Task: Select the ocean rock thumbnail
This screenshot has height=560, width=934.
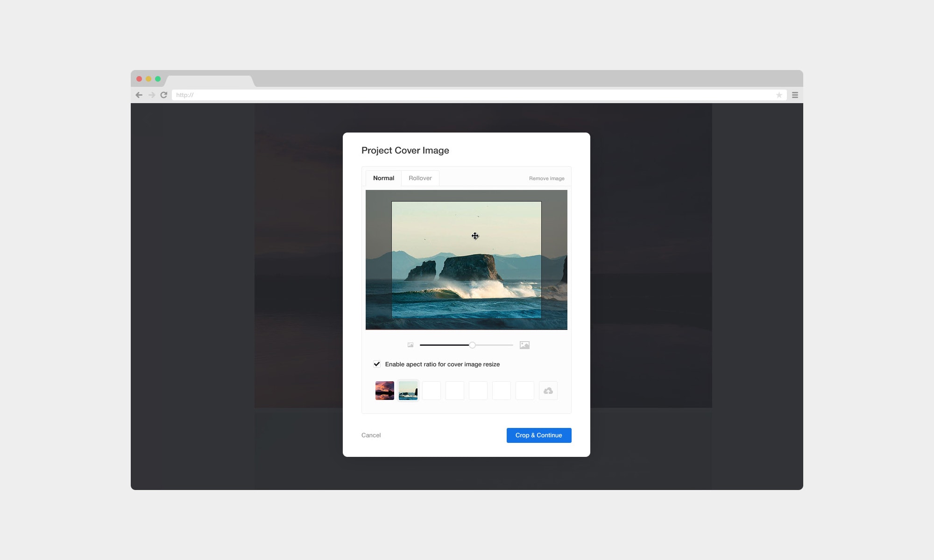Action: 408,391
